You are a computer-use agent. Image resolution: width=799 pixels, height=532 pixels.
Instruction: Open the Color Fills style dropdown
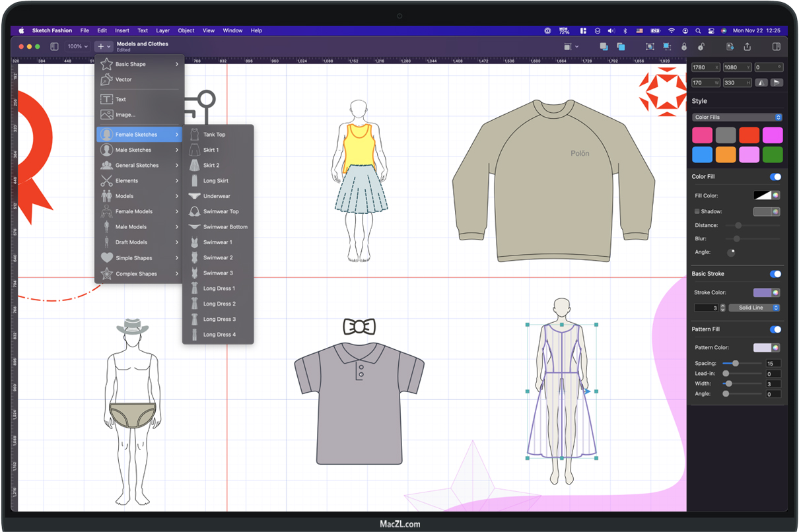pos(737,117)
